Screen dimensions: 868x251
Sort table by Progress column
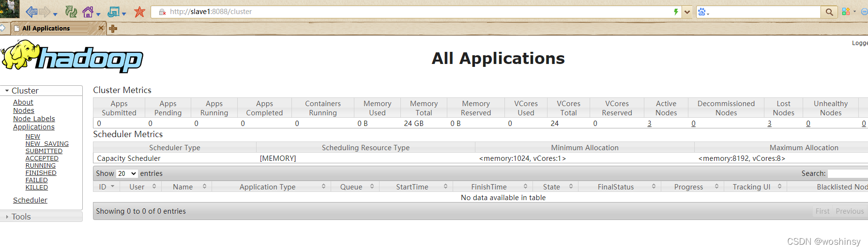tap(692, 187)
